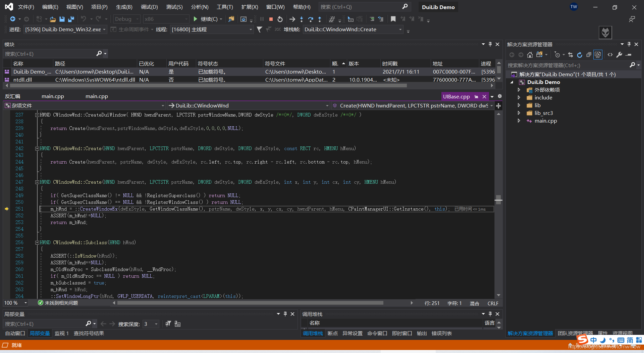
Task: Click the Restart debugging icon
Action: 280,19
